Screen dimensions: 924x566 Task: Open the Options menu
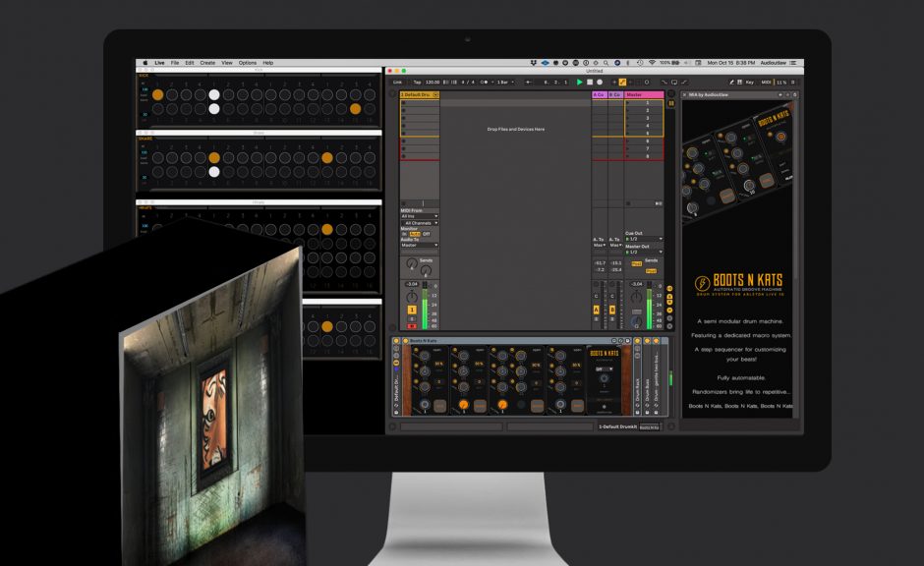tap(248, 62)
